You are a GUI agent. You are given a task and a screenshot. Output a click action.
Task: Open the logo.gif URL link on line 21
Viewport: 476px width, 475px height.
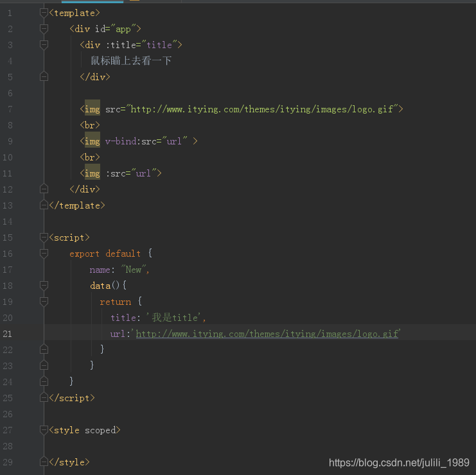click(267, 334)
